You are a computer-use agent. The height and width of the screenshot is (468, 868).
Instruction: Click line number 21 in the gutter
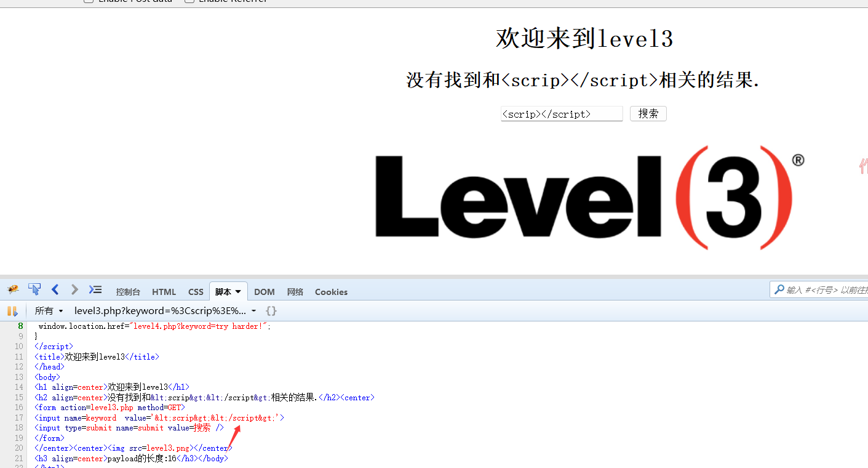(x=19, y=458)
